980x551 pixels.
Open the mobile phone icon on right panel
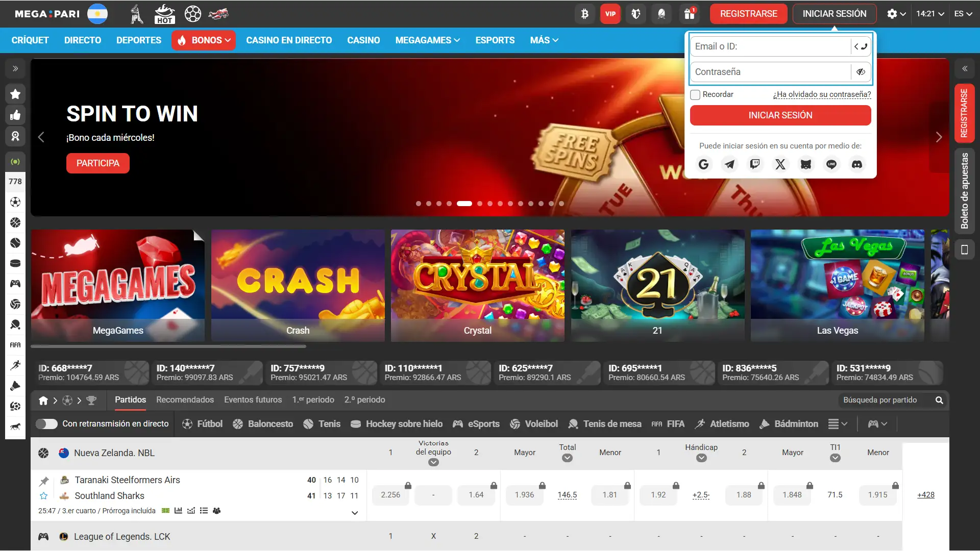coord(965,249)
